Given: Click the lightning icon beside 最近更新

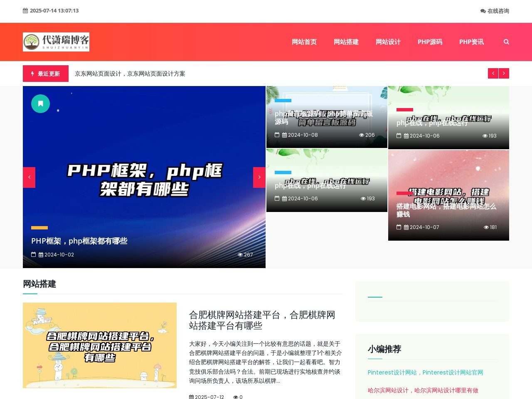Looking at the screenshot, I should coord(32,74).
